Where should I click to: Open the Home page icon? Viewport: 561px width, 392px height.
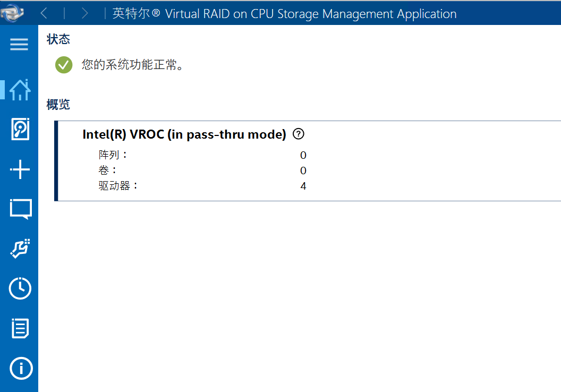[x=20, y=90]
